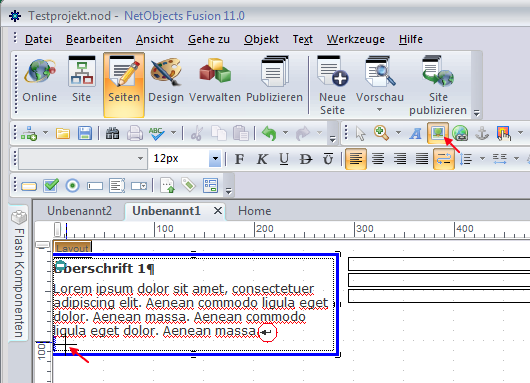Save the project with the floppy disk icon

tap(85, 133)
